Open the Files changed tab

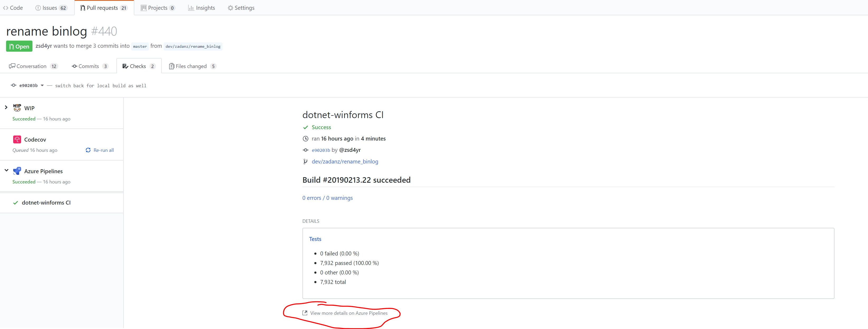tap(191, 66)
